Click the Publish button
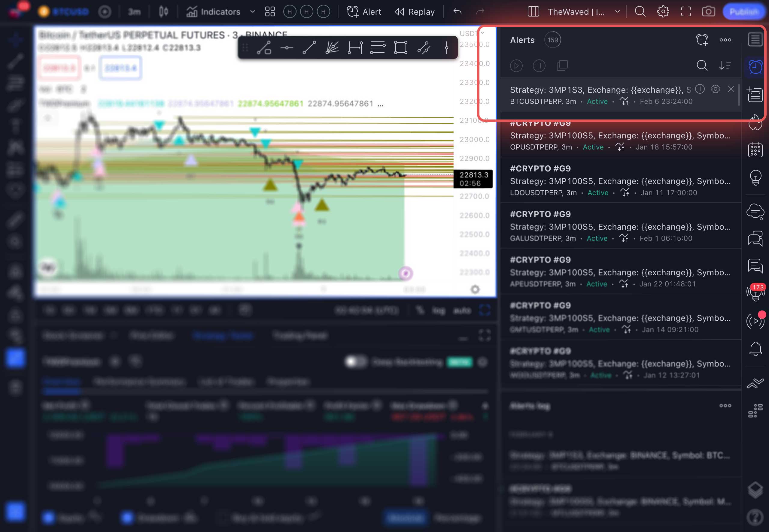Viewport: 769px width, 532px height. pos(743,12)
